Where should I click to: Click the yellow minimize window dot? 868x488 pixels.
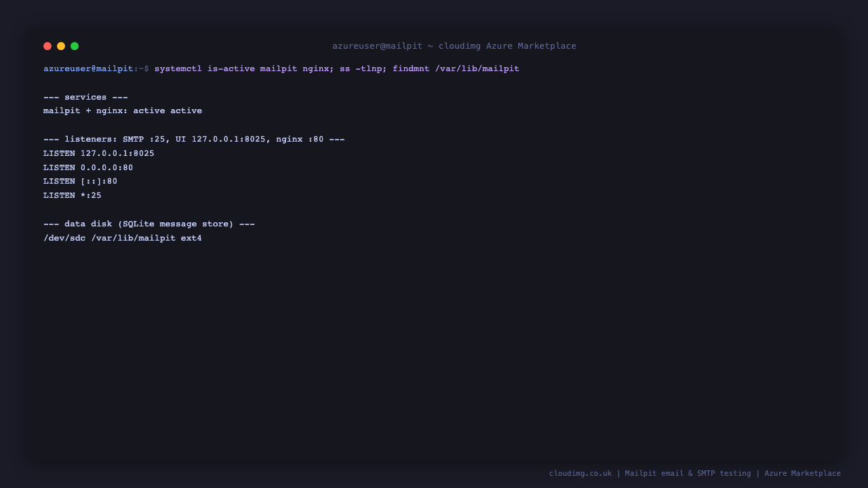coord(61,46)
